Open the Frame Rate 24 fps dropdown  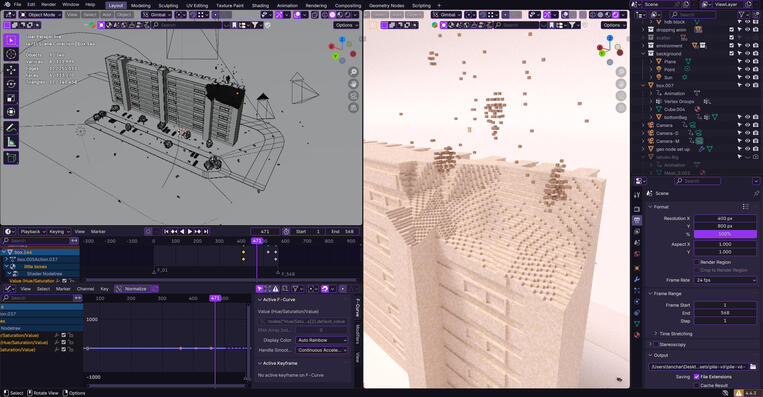coord(725,280)
